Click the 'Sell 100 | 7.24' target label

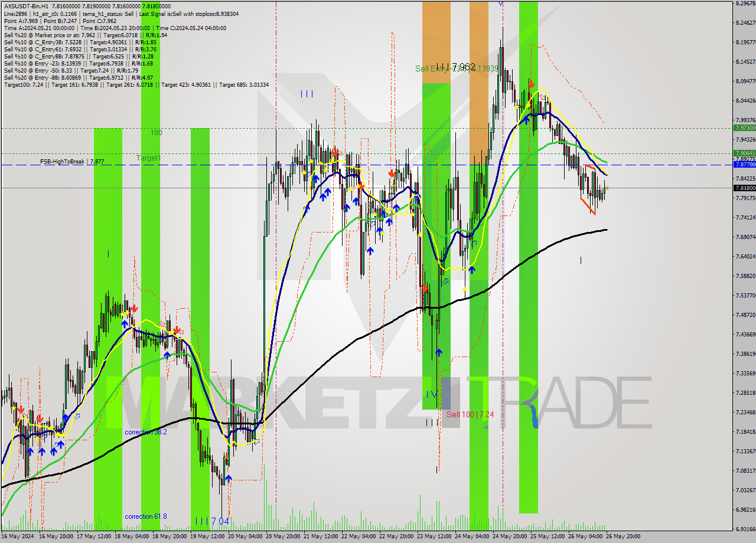click(470, 414)
